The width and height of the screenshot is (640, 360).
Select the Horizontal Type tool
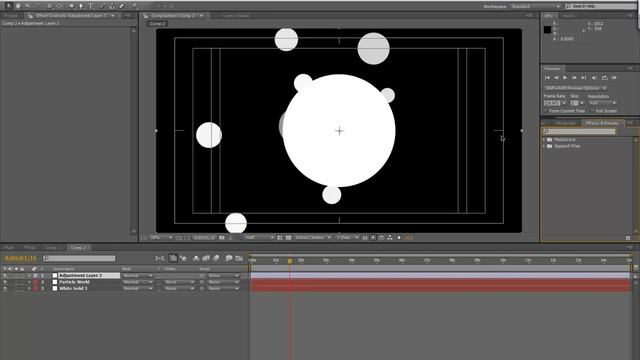pyautogui.click(x=91, y=6)
